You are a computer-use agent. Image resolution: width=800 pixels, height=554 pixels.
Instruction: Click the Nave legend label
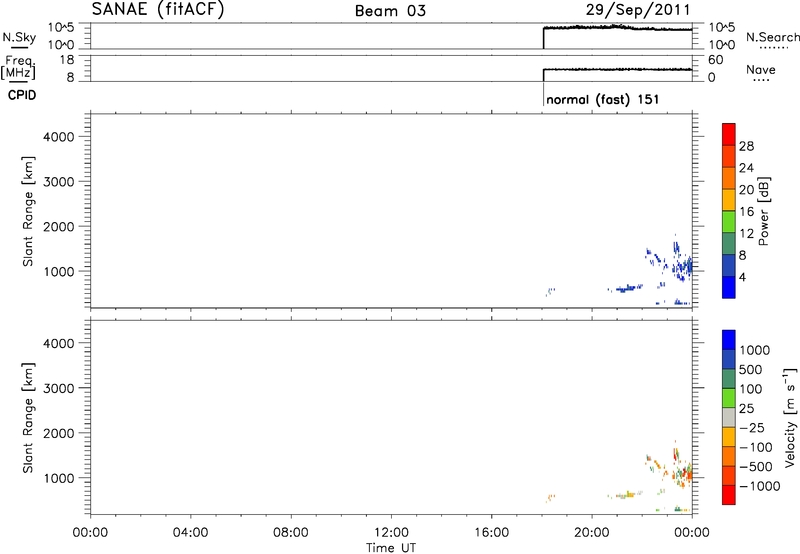(x=761, y=69)
